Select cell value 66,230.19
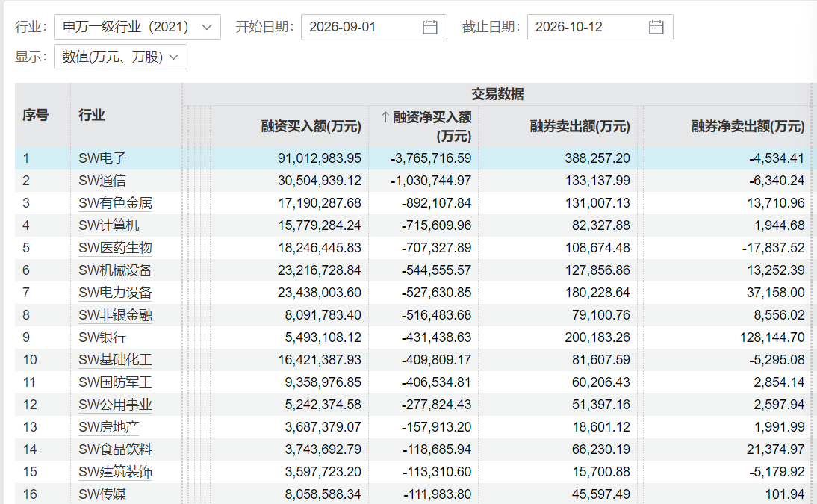This screenshot has width=817, height=504. tap(601, 449)
